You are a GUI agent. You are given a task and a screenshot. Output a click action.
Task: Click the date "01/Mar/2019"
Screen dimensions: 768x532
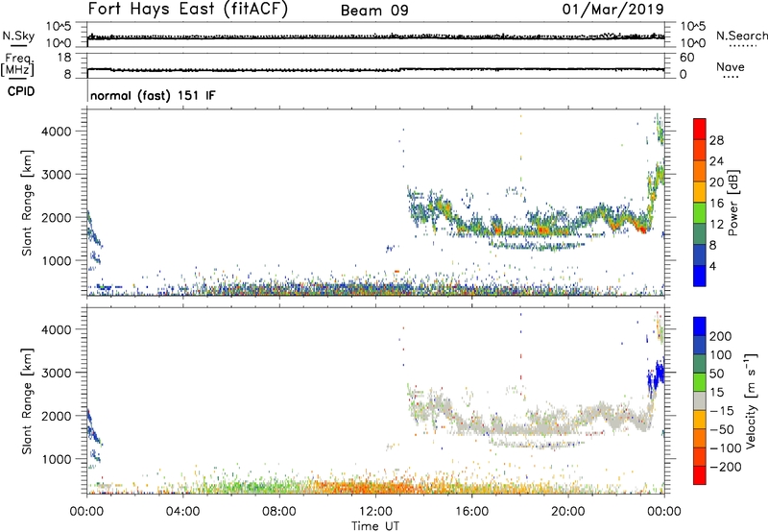pyautogui.click(x=612, y=9)
